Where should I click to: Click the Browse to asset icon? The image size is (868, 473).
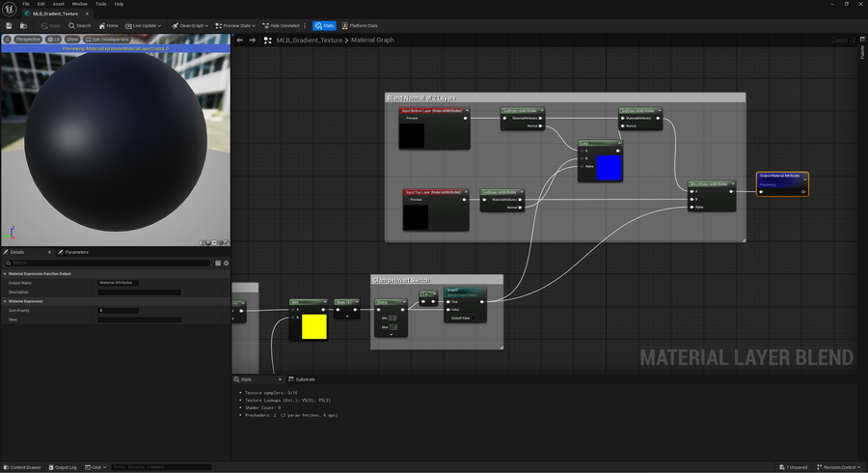[24, 25]
